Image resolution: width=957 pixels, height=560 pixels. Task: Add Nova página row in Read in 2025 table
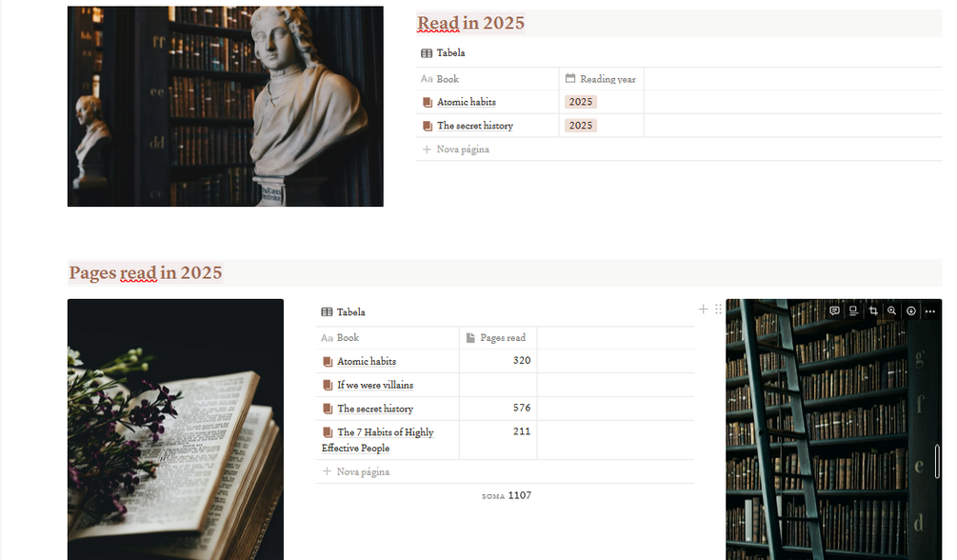coord(679,149)
